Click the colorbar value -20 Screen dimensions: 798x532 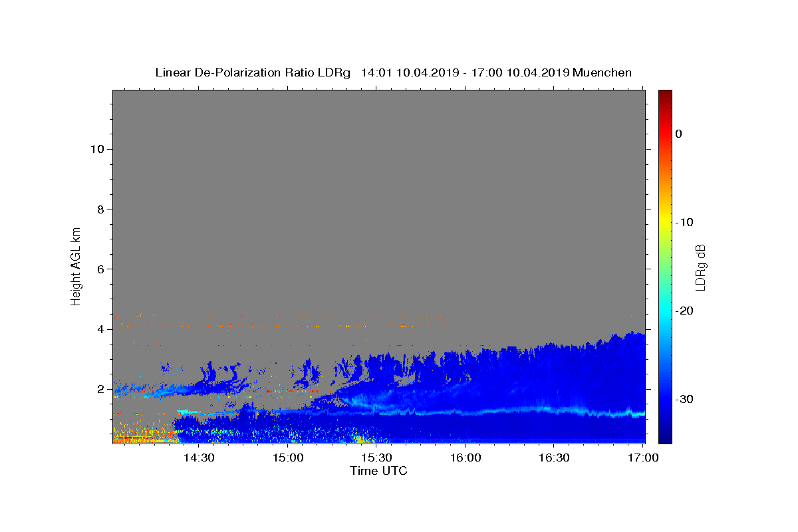click(x=684, y=311)
